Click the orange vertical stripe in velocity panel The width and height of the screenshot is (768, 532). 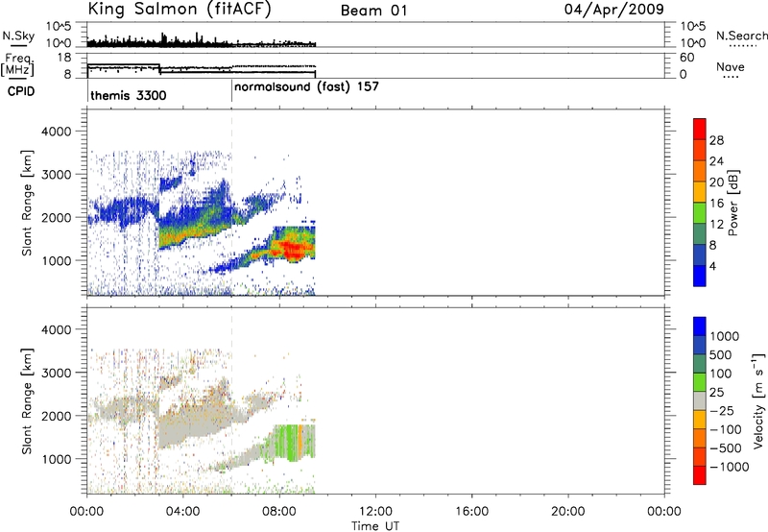click(300, 441)
